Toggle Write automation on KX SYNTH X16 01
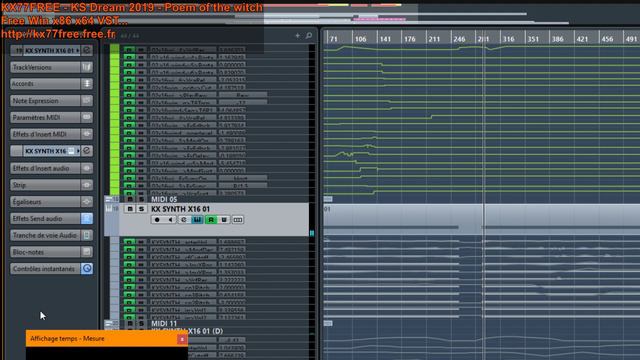This screenshot has height=360, width=640. click(x=224, y=220)
